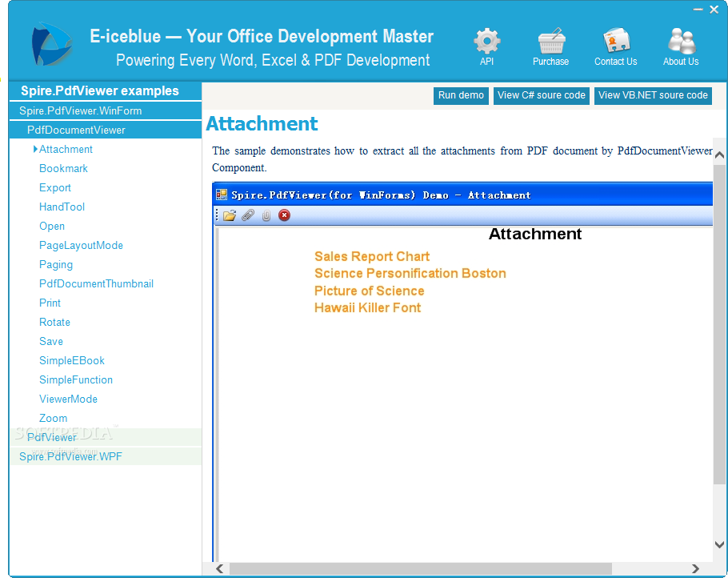Click the red close icon in demo toolbar
The image size is (728, 578).
pyautogui.click(x=284, y=215)
